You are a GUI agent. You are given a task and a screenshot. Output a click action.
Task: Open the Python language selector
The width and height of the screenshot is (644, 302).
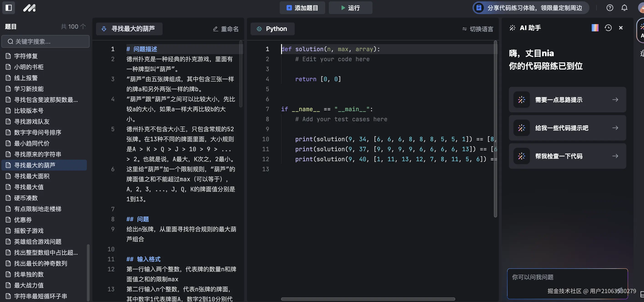[272, 29]
